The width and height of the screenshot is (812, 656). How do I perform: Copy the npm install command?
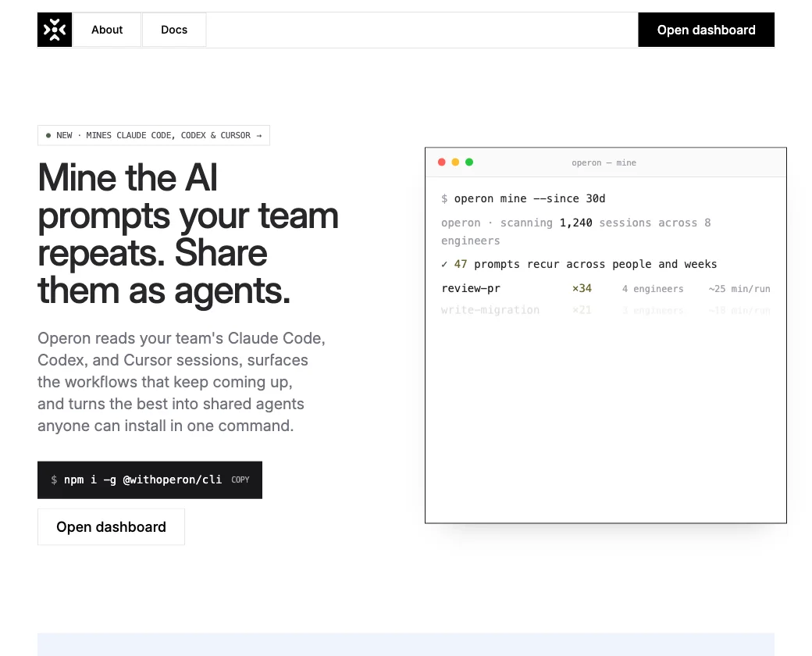tap(240, 480)
